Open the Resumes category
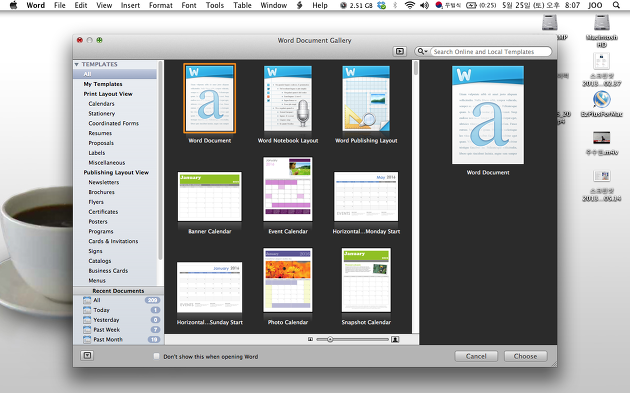 point(100,133)
